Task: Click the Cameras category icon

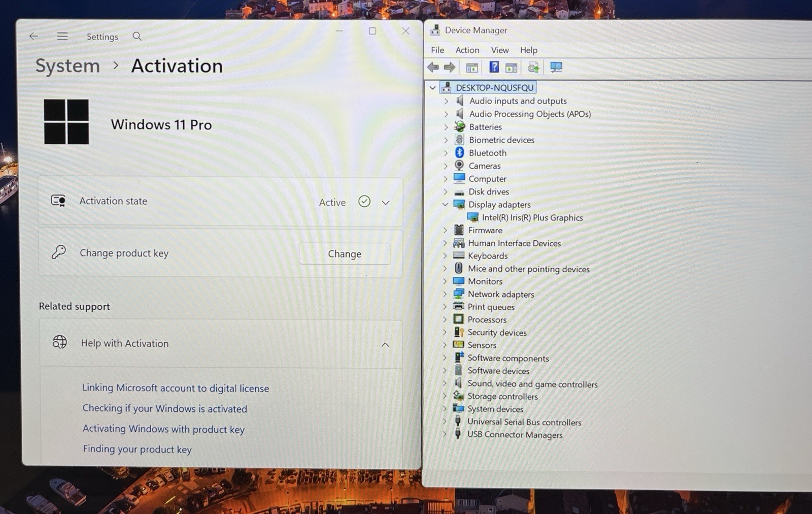Action: click(x=459, y=165)
